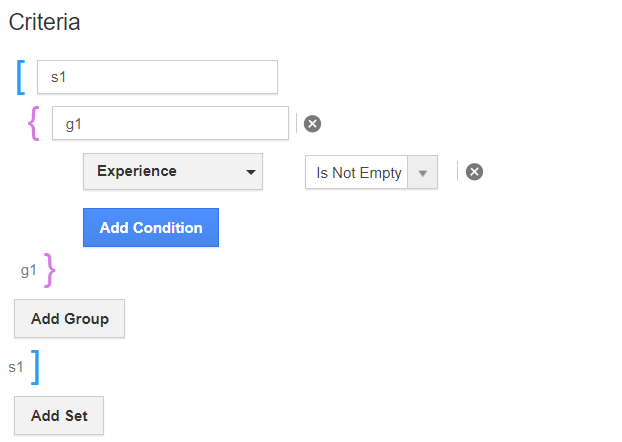Click the Add Group button

(69, 319)
